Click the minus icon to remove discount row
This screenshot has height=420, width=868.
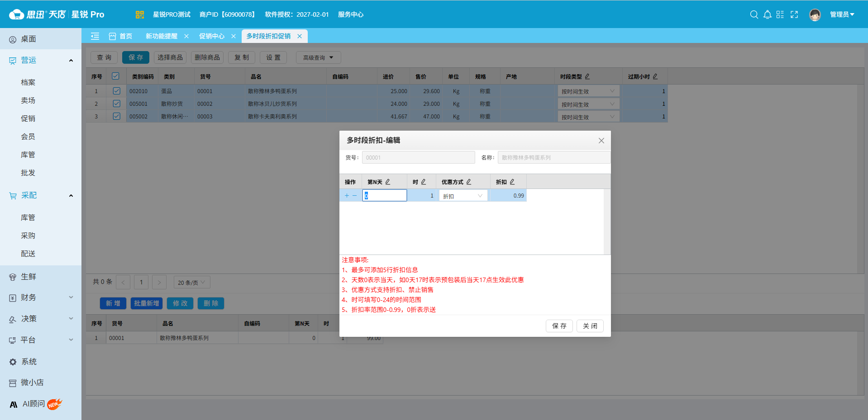click(x=354, y=196)
